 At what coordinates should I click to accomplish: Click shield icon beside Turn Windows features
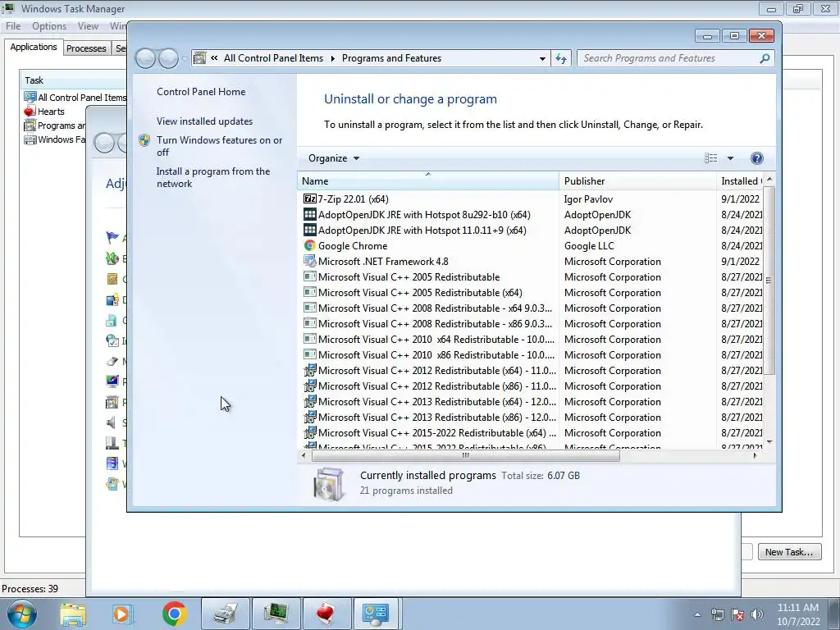tap(144, 140)
